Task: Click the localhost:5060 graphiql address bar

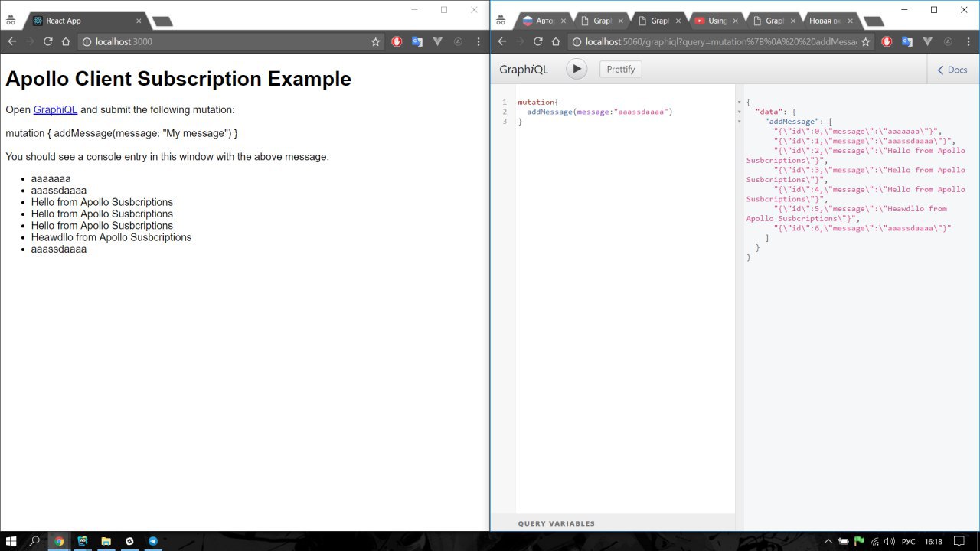Action: (x=720, y=42)
